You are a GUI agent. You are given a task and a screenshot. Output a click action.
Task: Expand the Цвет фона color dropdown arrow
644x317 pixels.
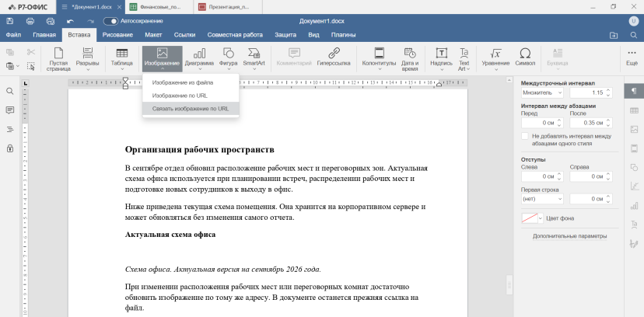(541, 218)
